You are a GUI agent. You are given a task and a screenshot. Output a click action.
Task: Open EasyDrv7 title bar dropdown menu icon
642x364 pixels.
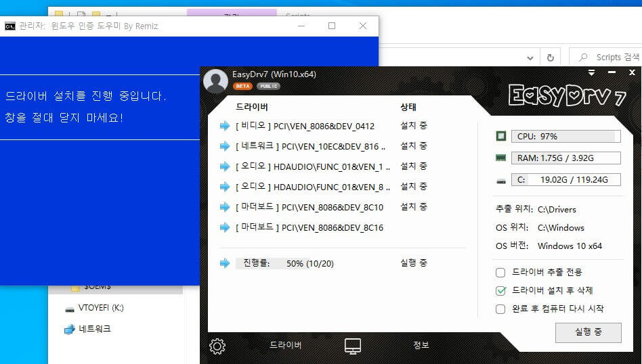pyautogui.click(x=591, y=72)
